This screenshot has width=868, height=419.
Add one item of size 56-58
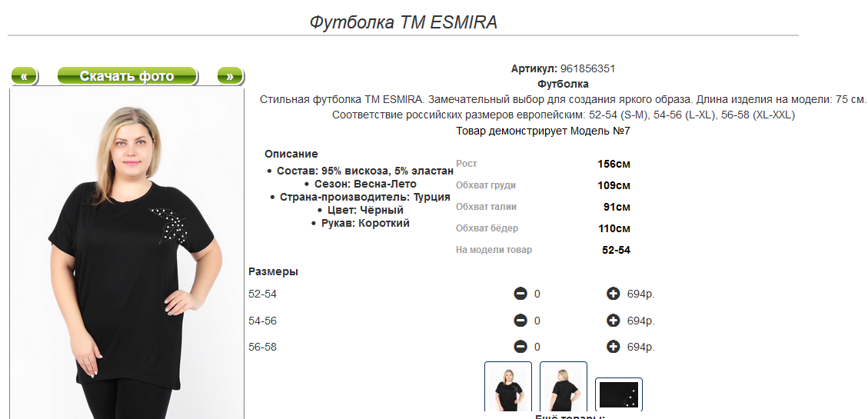(x=613, y=347)
